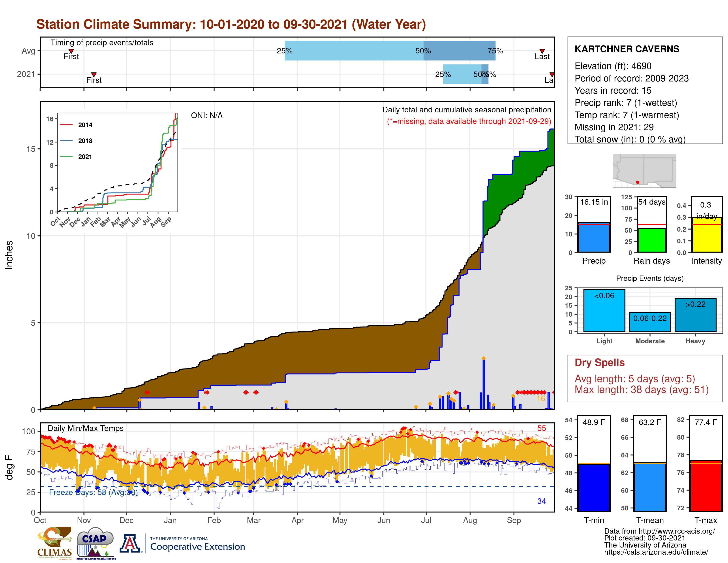Click the Cooperative Extension wordmark
728x563 pixels.
click(197, 547)
